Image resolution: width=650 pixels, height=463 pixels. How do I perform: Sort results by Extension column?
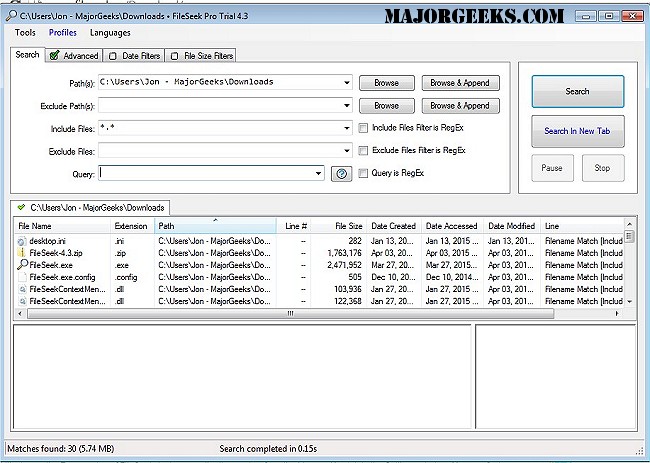133,226
